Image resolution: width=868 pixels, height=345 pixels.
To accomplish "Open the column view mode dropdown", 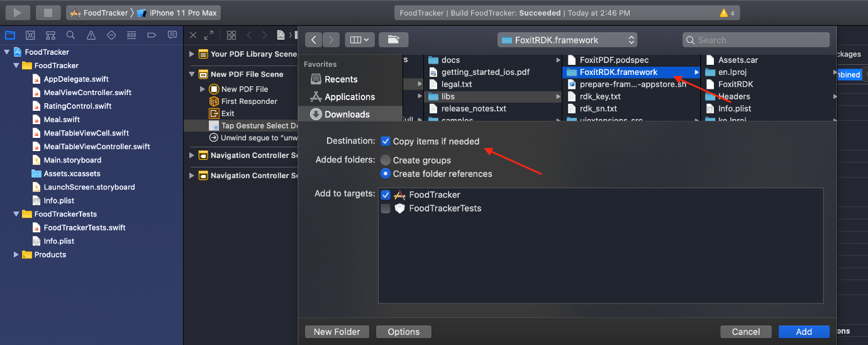I will tap(359, 40).
